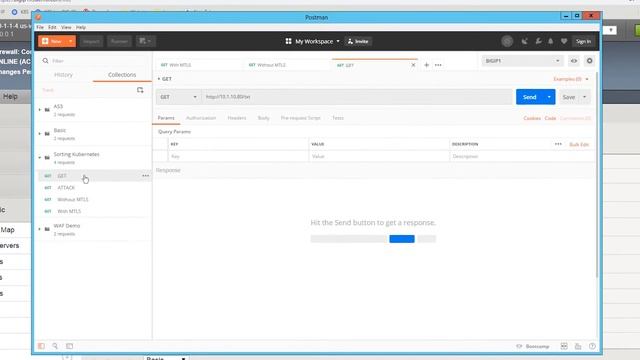The width and height of the screenshot is (640, 360).
Task: Open the BIGIP1 environment dropdown
Action: tap(522, 61)
